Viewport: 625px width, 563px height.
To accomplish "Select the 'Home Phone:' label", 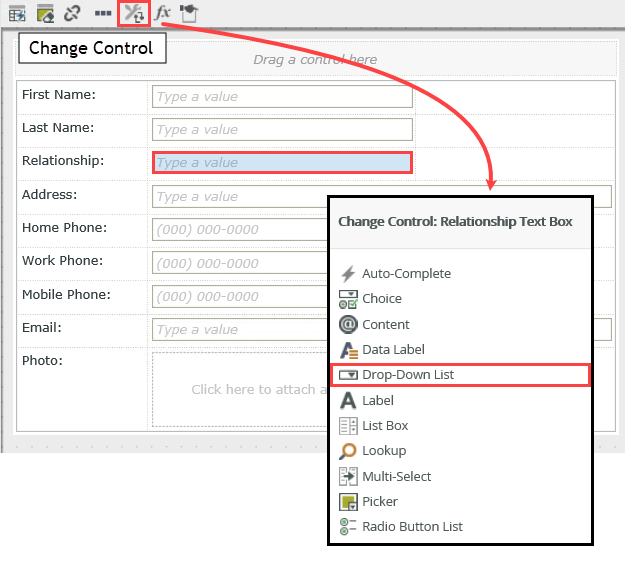I will 65,227.
